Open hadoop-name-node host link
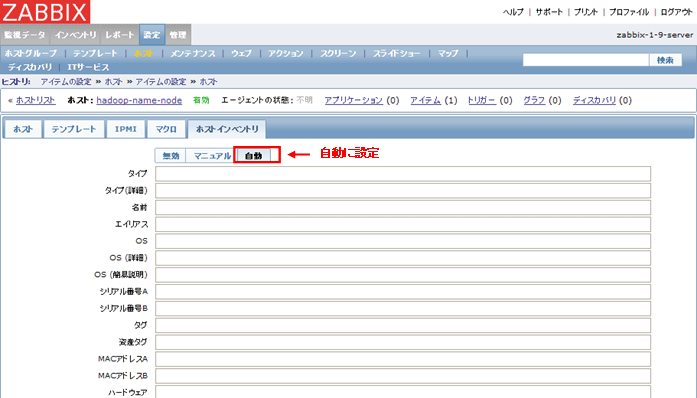Image resolution: width=697 pixels, height=398 pixels. [139, 101]
